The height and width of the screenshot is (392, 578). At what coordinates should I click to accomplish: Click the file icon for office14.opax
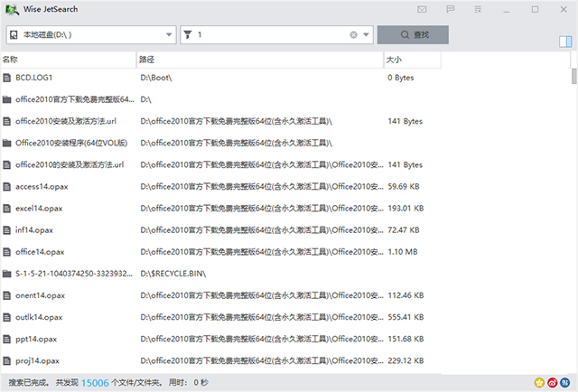6,251
